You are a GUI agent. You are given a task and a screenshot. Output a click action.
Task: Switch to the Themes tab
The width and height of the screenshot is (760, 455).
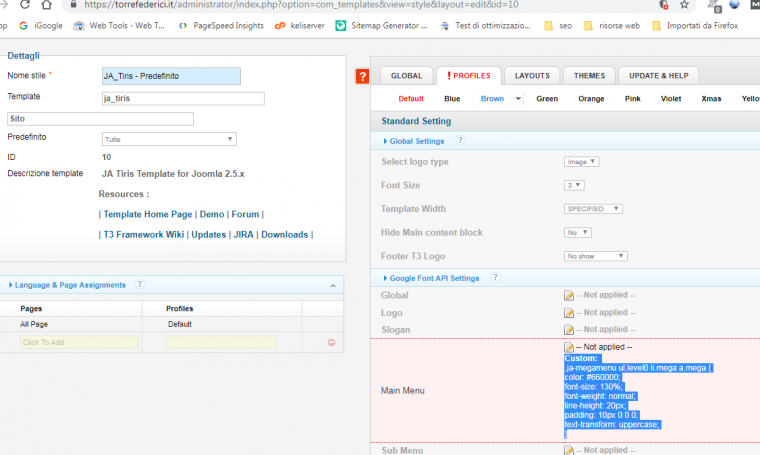(x=589, y=76)
